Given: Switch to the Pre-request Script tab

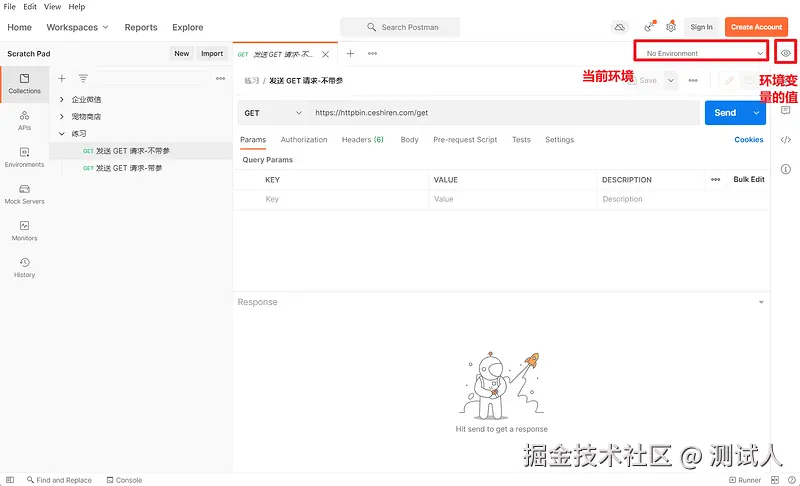Looking at the screenshot, I should point(465,140).
